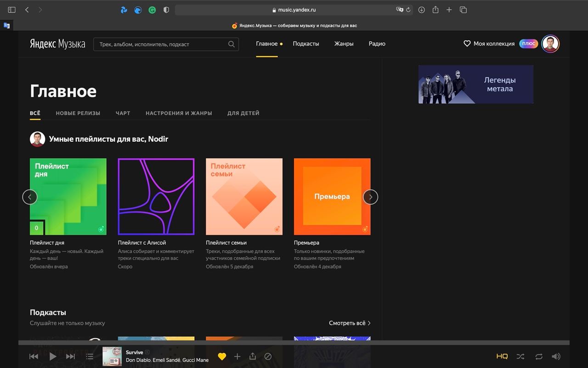Play the current track Survive
This screenshot has width=588, height=368.
pyautogui.click(x=53, y=356)
